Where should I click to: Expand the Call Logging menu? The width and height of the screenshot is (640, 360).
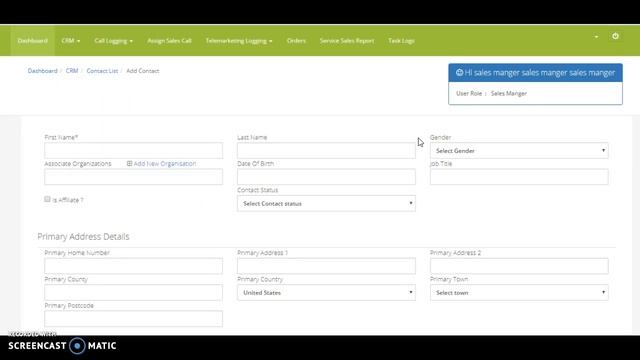click(113, 41)
